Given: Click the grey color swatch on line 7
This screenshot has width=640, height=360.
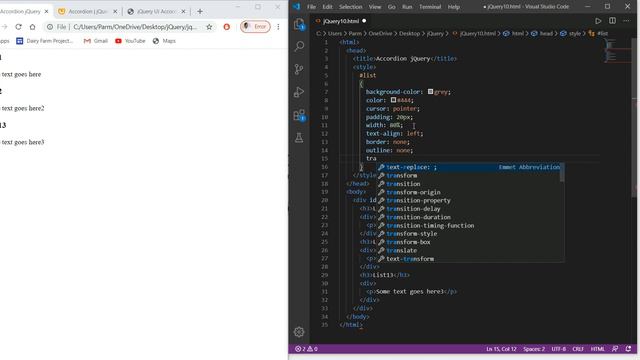Looking at the screenshot, I should pos(430,92).
